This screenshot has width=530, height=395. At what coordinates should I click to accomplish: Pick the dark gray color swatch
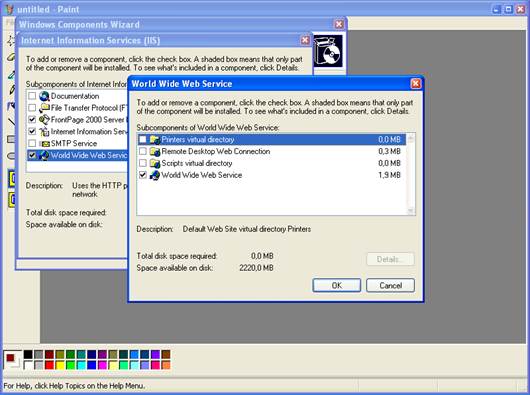coord(39,354)
